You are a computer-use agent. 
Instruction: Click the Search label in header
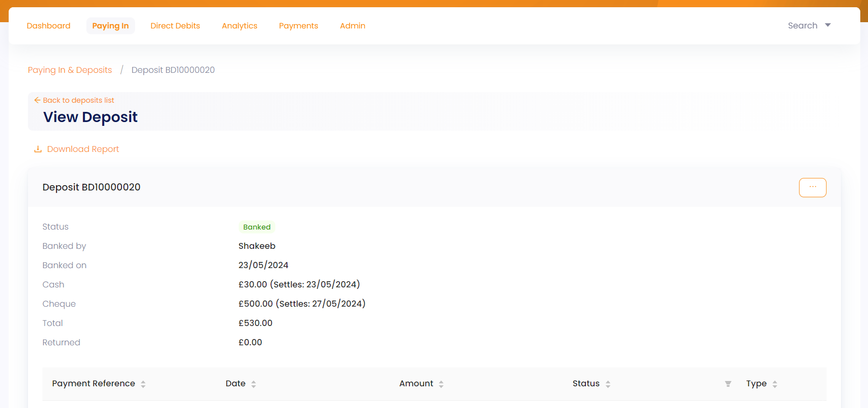point(802,26)
